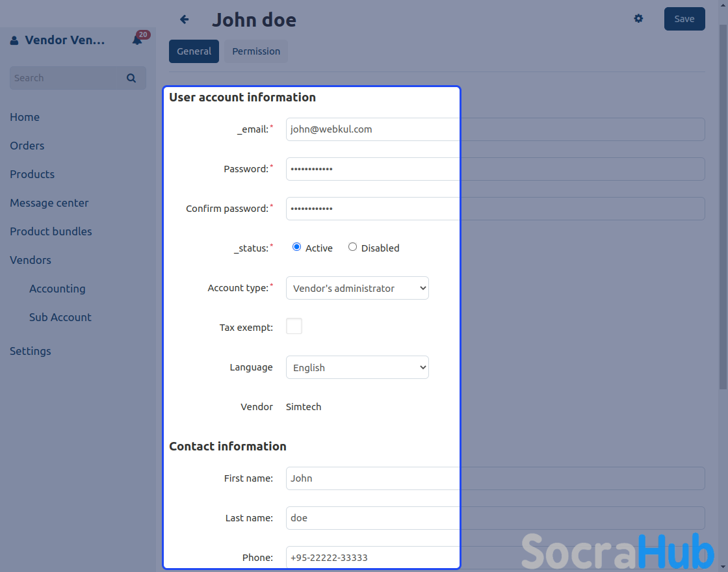Click the Phone number field
The height and width of the screenshot is (572, 728).
[x=372, y=558]
